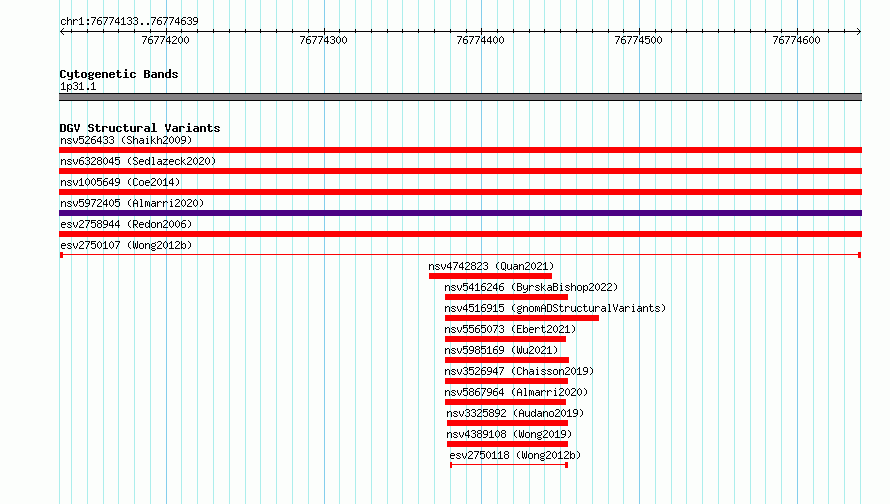Open variant nsv5972405 (Almarri2020) label
The width and height of the screenshot is (890, 504).
tap(132, 203)
